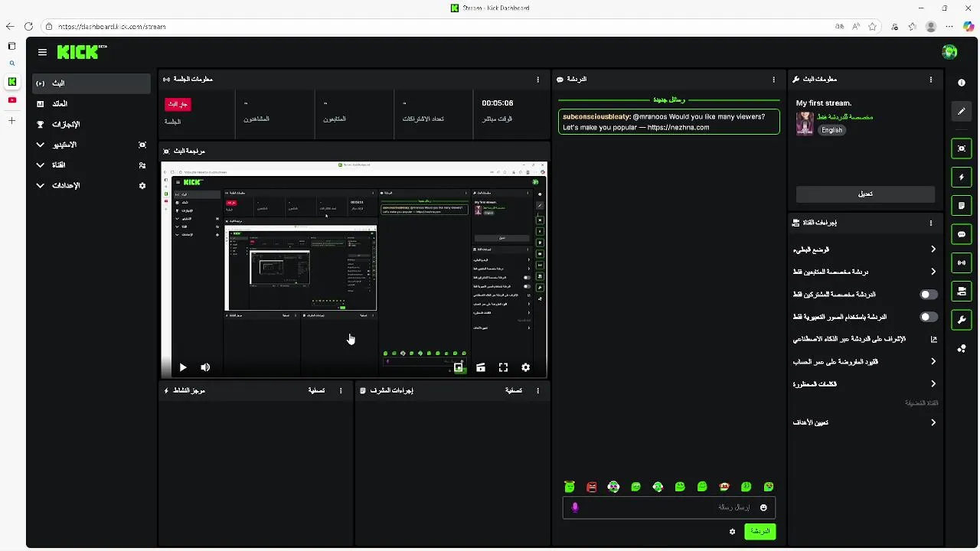Screen dimensions: 980x551
Task: Toggle emotes-only chat switch
Action: pos(928,317)
